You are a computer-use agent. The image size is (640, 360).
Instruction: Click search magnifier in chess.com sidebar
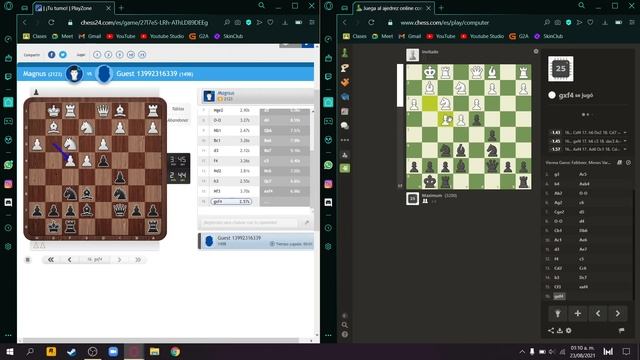(345, 325)
